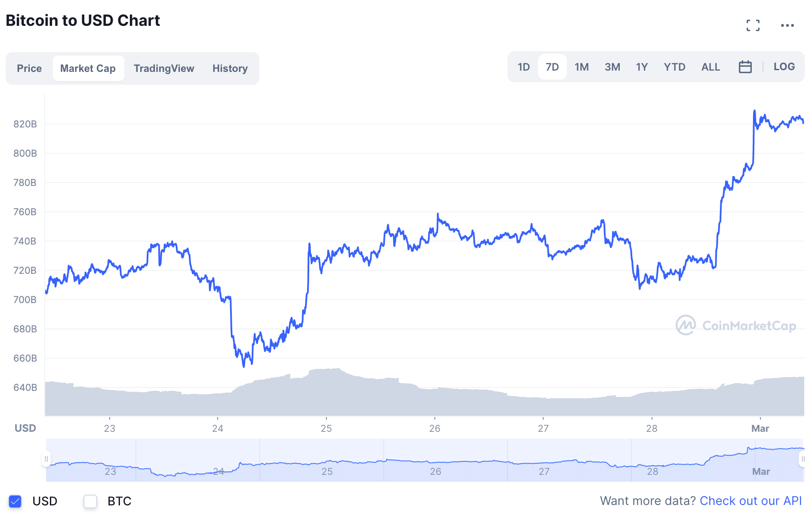This screenshot has height=514, width=812.
Task: Uncheck the USD currency checkbox
Action: pos(15,501)
